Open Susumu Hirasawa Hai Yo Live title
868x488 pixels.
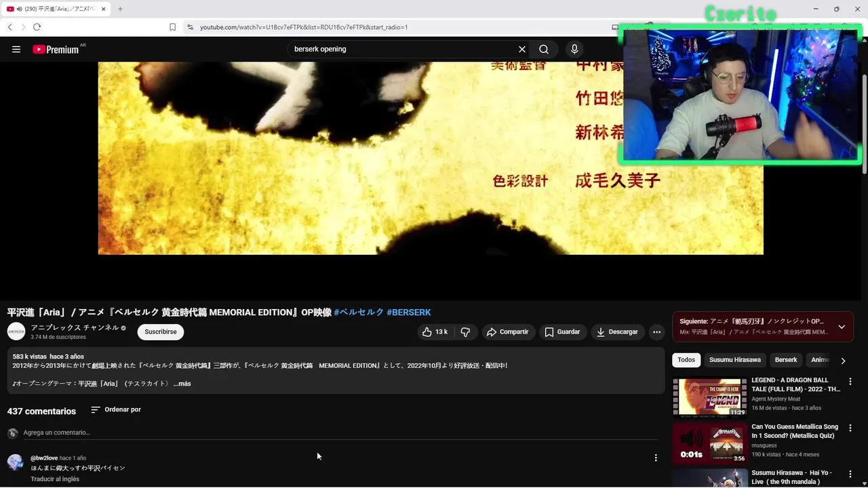(790, 477)
